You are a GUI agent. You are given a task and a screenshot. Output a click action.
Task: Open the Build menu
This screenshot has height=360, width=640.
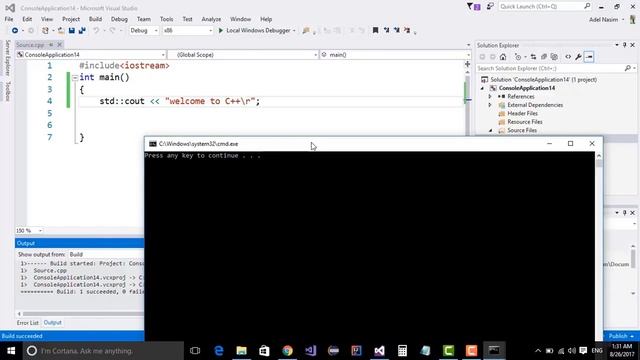coord(96,19)
